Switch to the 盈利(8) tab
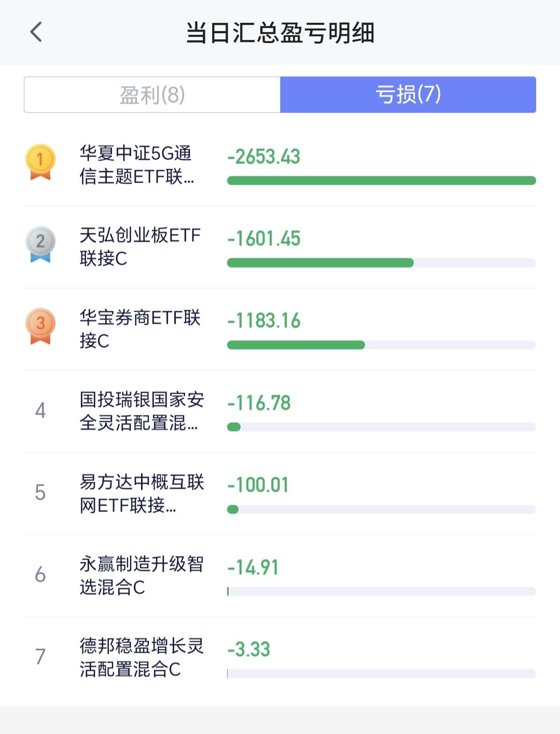 tap(152, 94)
